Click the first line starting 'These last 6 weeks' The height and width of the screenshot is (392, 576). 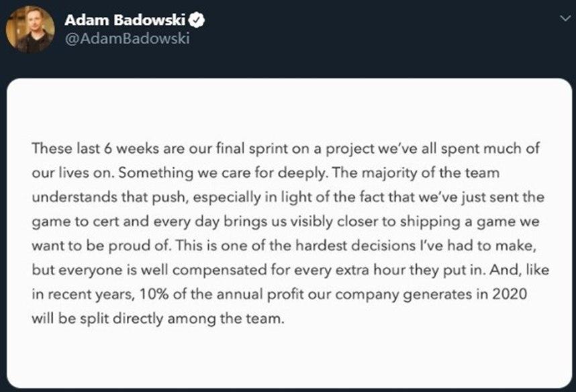point(285,149)
